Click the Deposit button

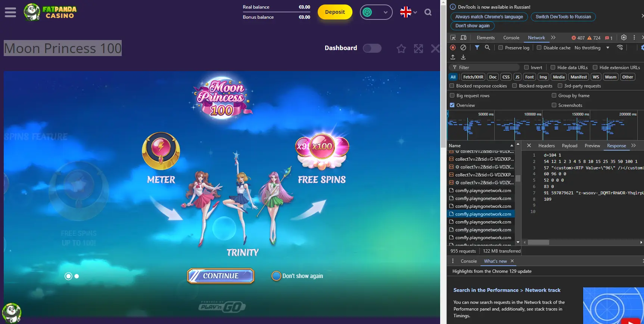coord(335,12)
